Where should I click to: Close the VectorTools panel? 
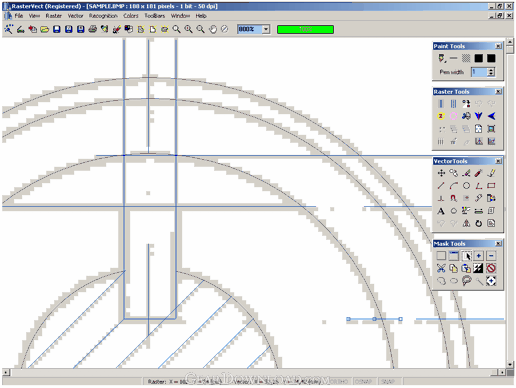498,161
